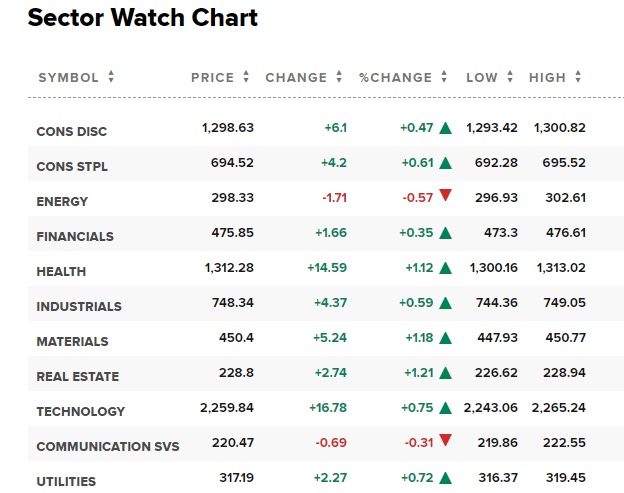The image size is (624, 493).
Task: Sort by HIGH column sort icon
Action: click(578, 77)
